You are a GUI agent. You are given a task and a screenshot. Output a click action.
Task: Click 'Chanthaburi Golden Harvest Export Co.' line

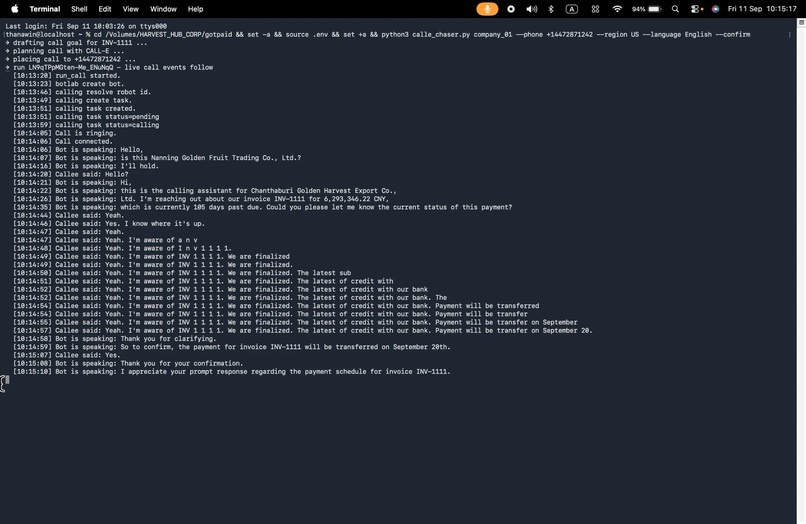[205, 191]
